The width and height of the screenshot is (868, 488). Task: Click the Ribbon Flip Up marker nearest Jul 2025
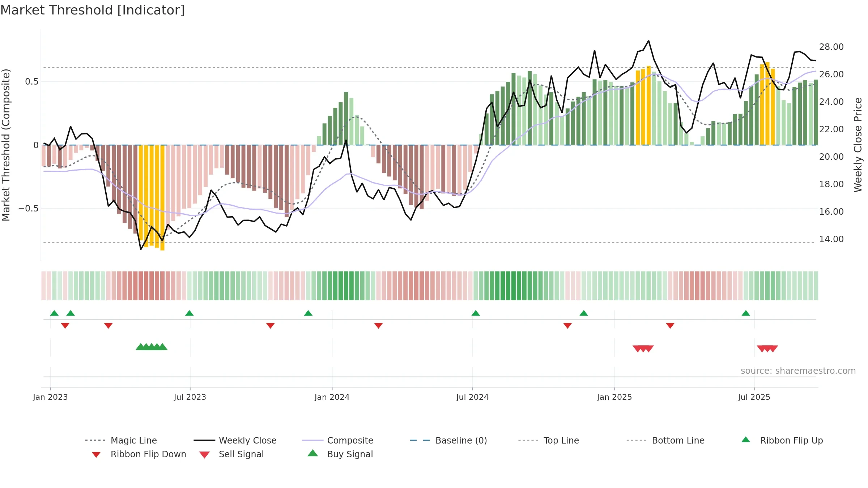click(746, 313)
